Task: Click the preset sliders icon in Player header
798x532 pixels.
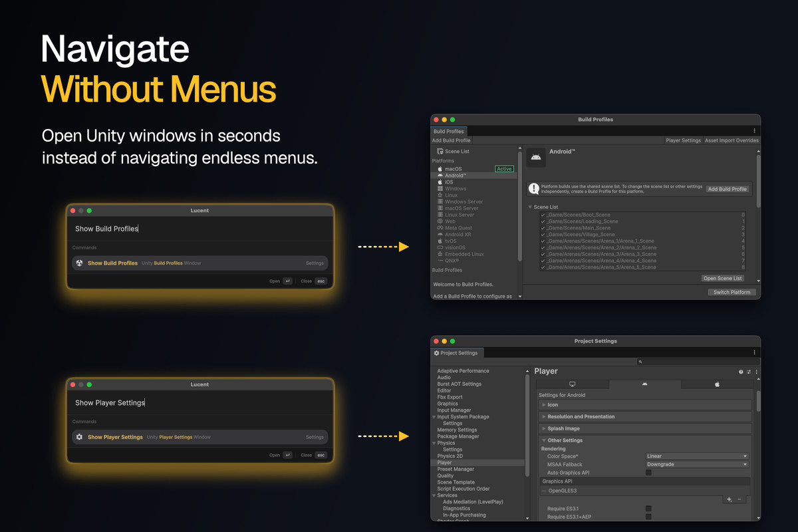Action: coord(749,372)
